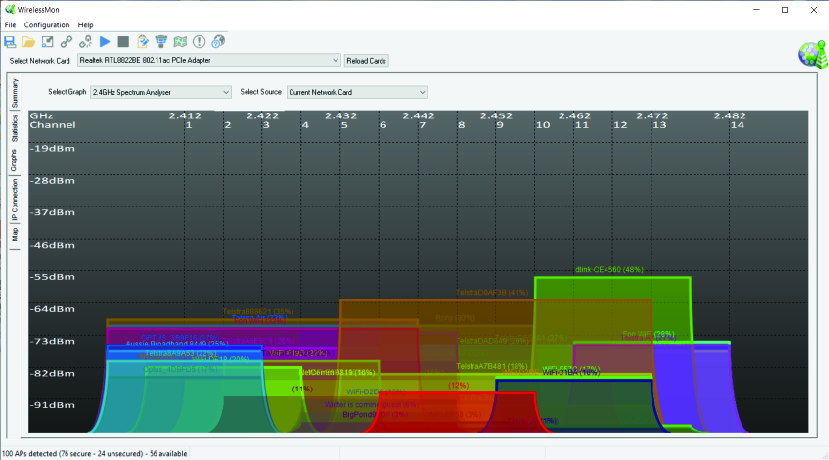This screenshot has height=460, width=829.
Task: Click the dlink-CE4560 (48%) network label
Action: (x=609, y=270)
